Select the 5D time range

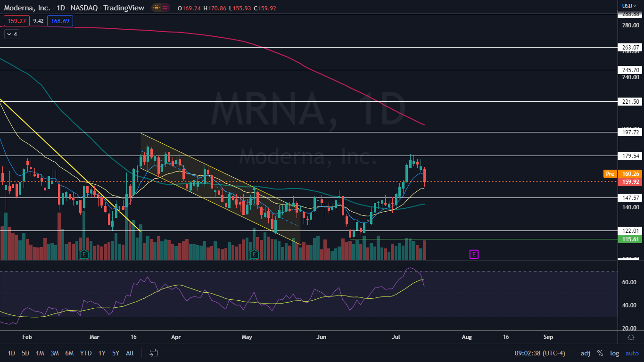[x=25, y=353]
